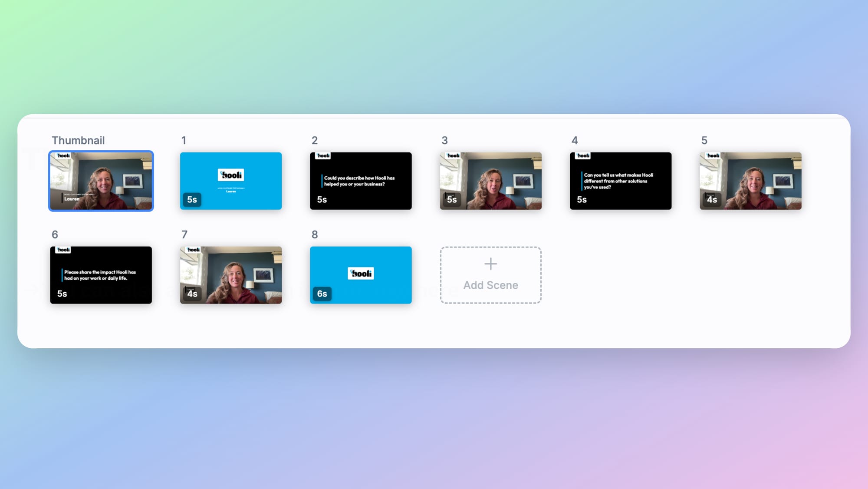This screenshot has height=489, width=868.
Task: Click the Add Scene label
Action: pos(490,285)
